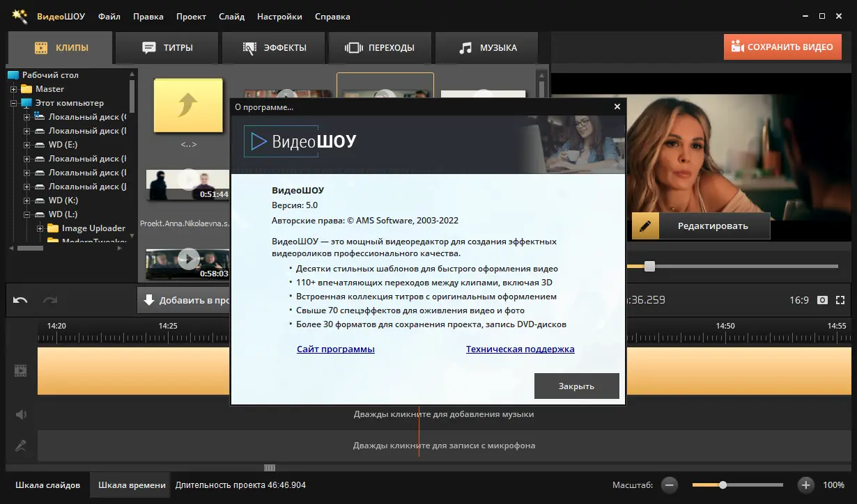Switch to the ПЕРЕХОДЫ tab
This screenshot has height=504, width=857.
coord(380,48)
